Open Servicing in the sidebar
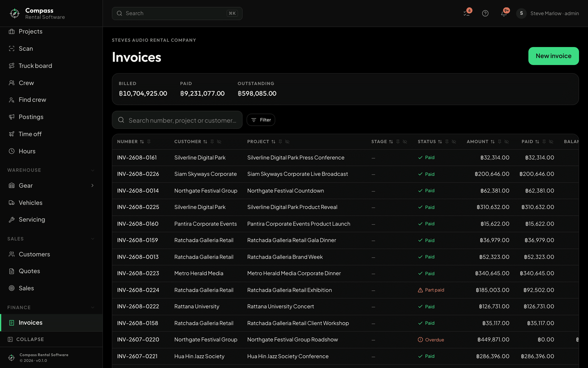 tap(51, 220)
